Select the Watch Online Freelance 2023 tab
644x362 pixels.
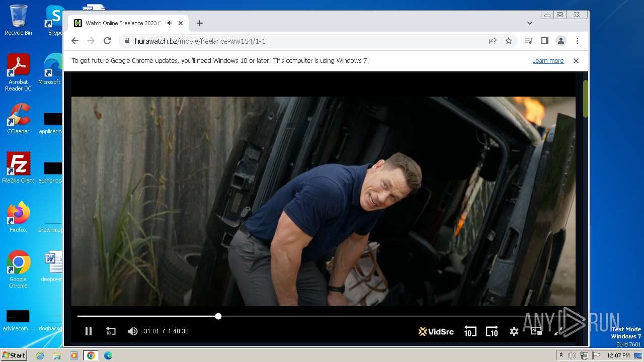coord(123,23)
